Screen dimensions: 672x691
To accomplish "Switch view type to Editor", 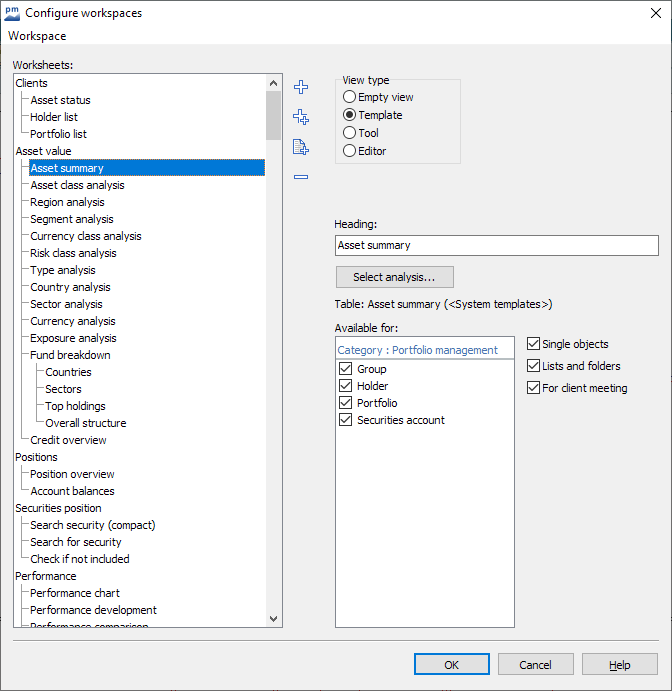I will tap(349, 151).
